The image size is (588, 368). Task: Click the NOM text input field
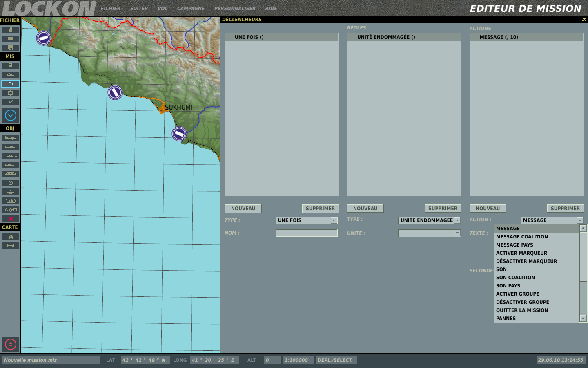(x=307, y=233)
